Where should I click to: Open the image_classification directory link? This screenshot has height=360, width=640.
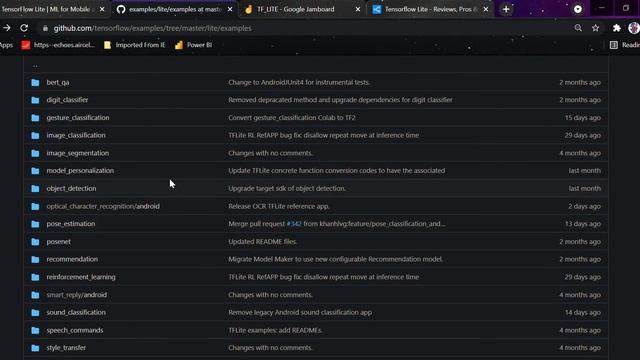coord(76,136)
